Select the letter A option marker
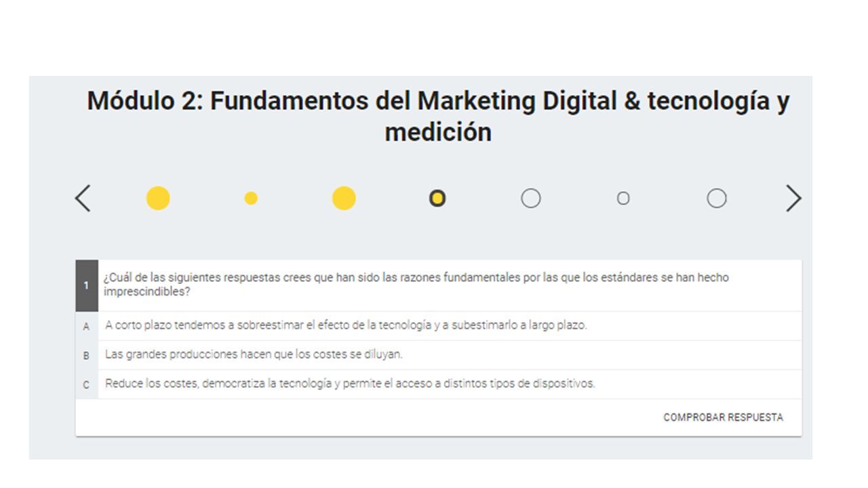The height and width of the screenshot is (488, 868). pos(86,327)
